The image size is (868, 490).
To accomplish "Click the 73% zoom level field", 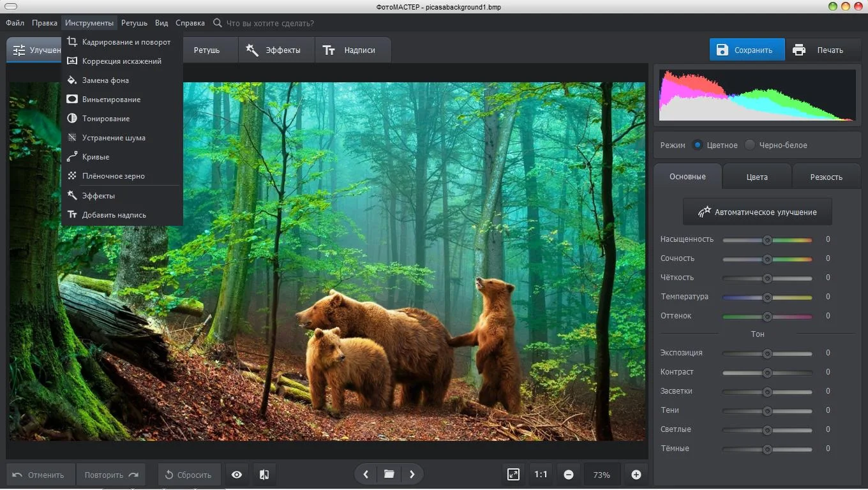I will [x=601, y=475].
